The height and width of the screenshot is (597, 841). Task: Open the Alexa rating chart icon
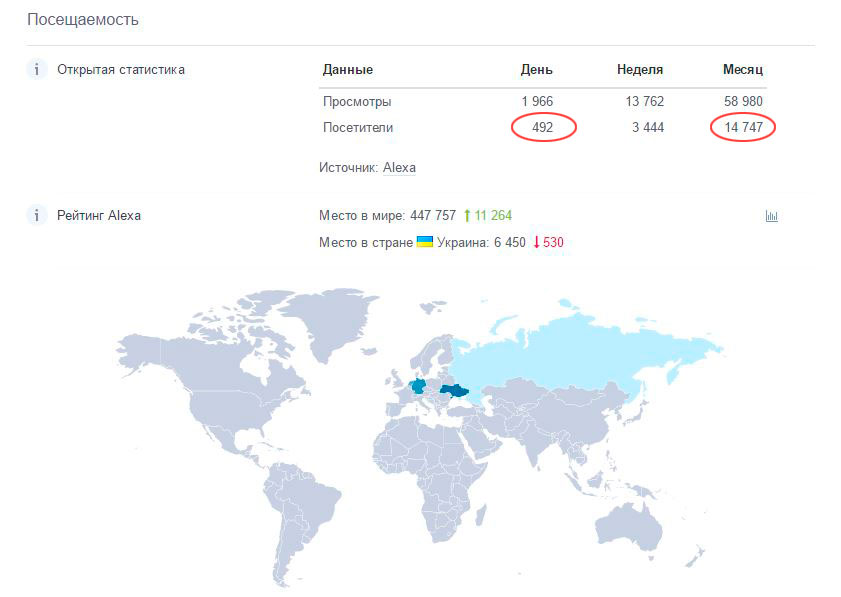771,216
